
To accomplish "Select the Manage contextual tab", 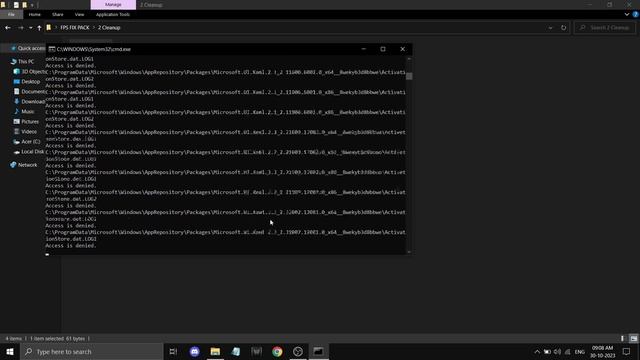I will 113,4.
